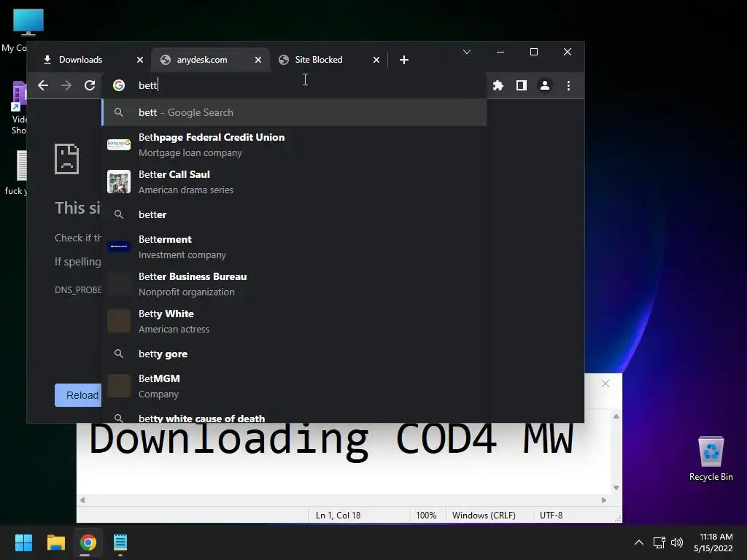Viewport: 747px width, 560px height.
Task: Click 'UTF-8' encoding status entry
Action: (551, 516)
